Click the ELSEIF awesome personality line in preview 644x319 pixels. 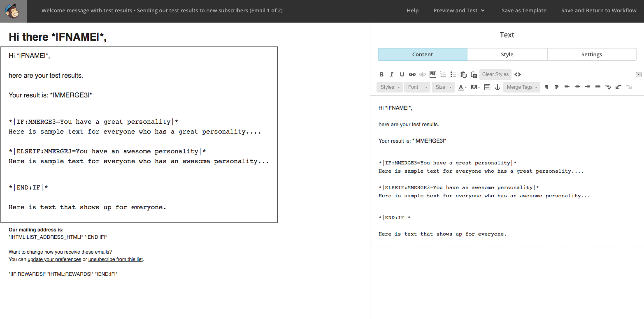pyautogui.click(x=107, y=151)
